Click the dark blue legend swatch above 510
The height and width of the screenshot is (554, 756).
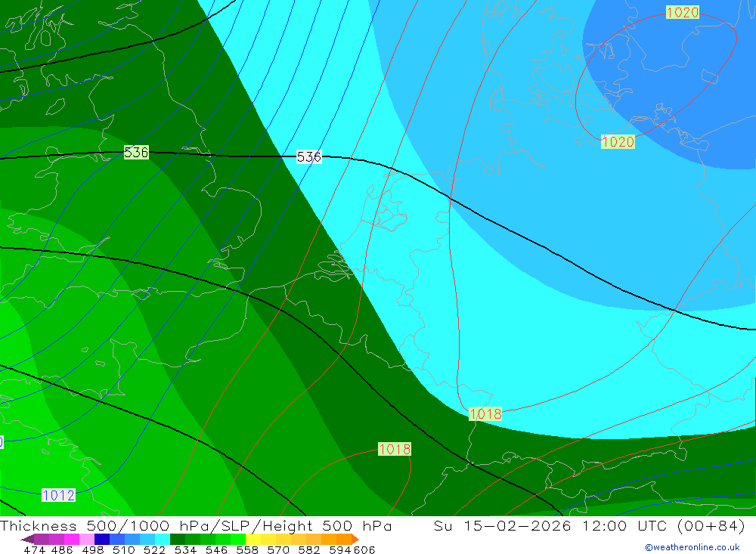[102, 539]
